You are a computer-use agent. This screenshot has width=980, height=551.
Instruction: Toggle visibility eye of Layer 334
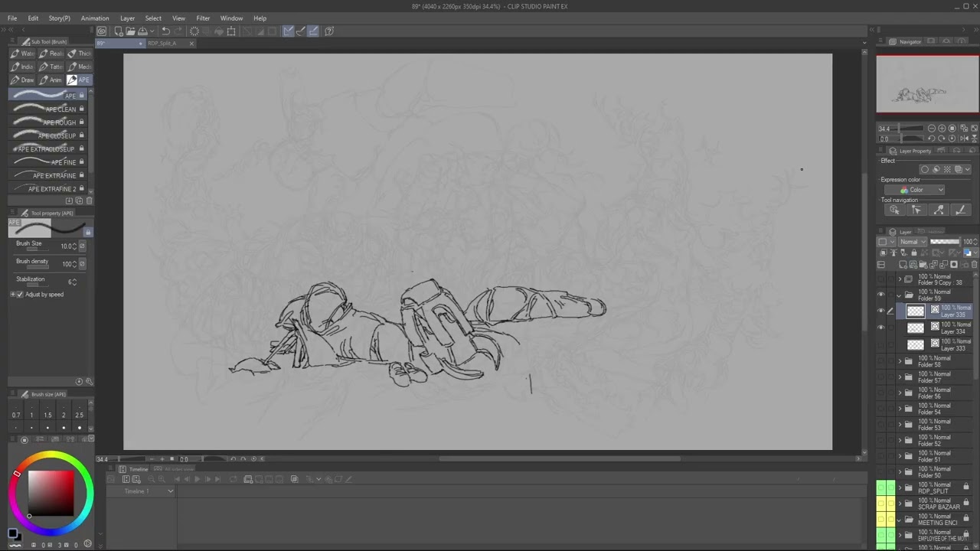(880, 328)
